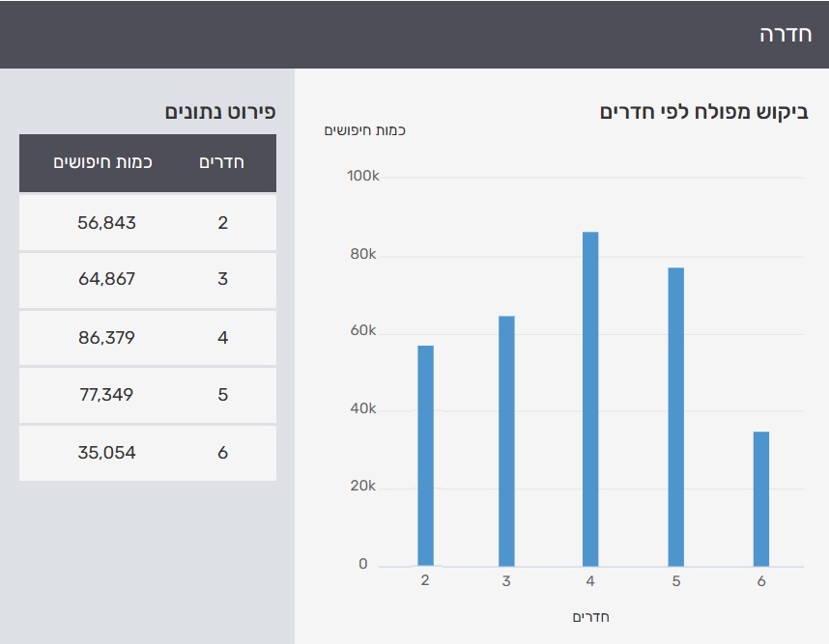Select the shortest bar for 6 rooms
The image size is (829, 644).
tap(761, 498)
